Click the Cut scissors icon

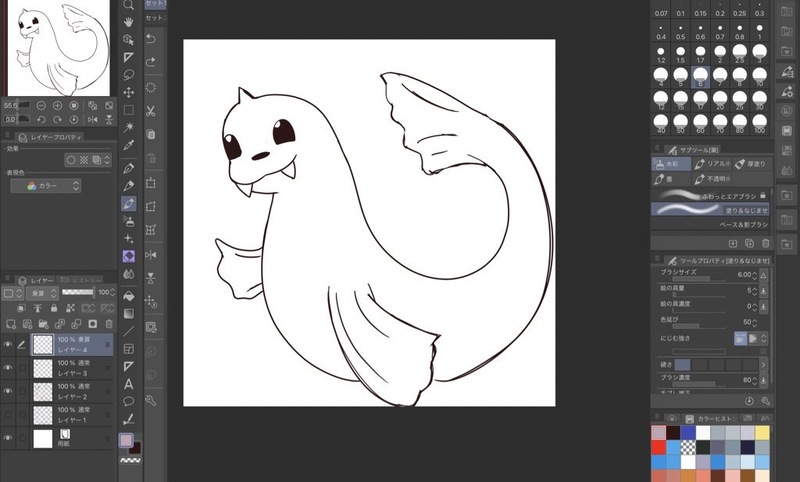(151, 111)
